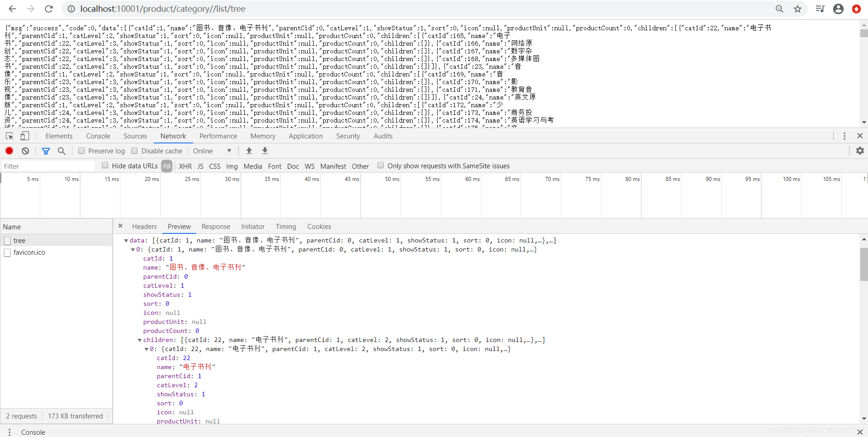This screenshot has width=868, height=437.
Task: Stop recording network log red button
Action: [x=9, y=151]
